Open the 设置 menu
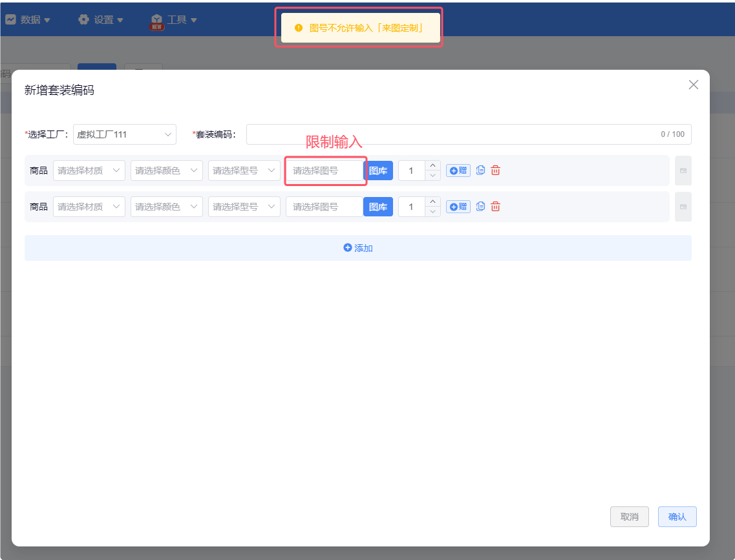Screen dimensions: 735x560 pyautogui.click(x=101, y=19)
